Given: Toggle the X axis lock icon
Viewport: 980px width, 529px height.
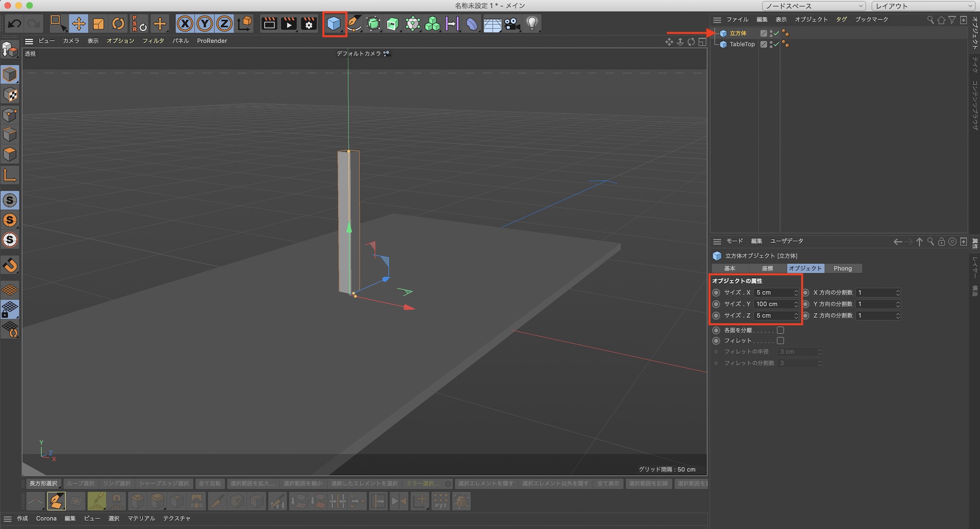Looking at the screenshot, I should [x=185, y=24].
